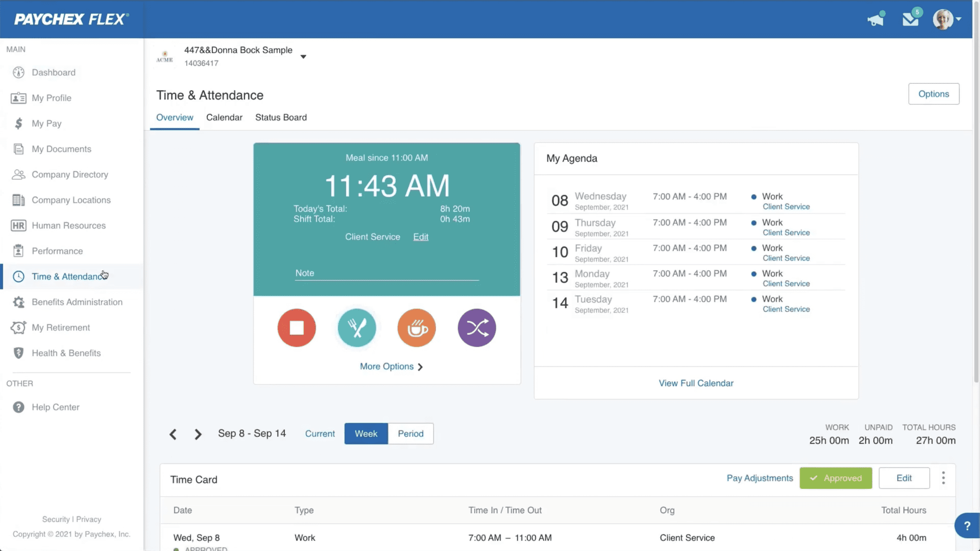Click the Time & Attendance sidebar icon
Viewport: 980px width, 551px height.
click(x=18, y=276)
